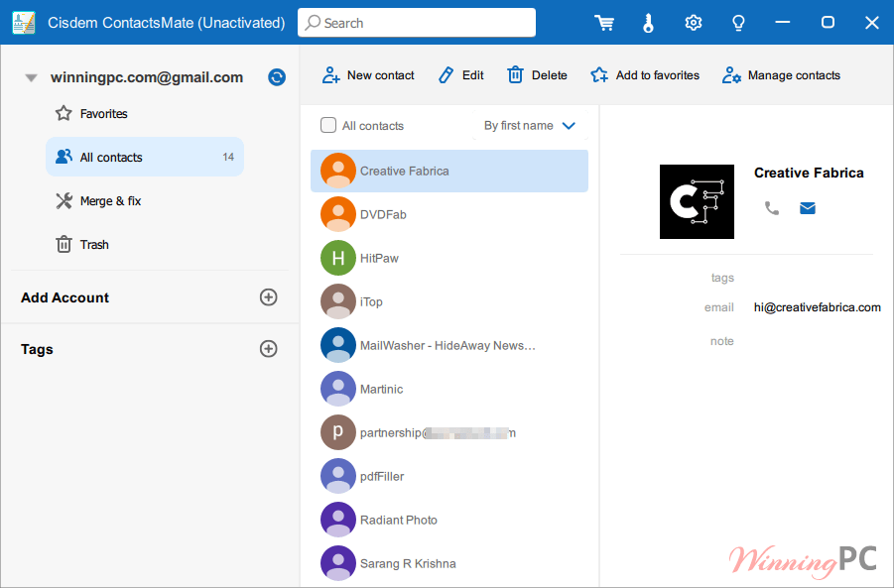Image resolution: width=894 pixels, height=588 pixels.
Task: Click the lightbulb tips icon
Action: tap(738, 23)
